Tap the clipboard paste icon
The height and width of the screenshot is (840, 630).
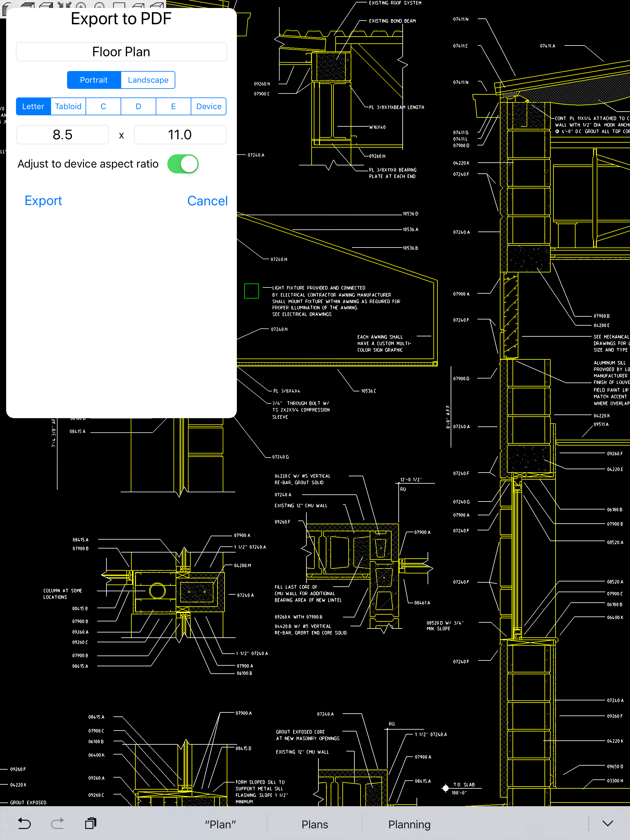90,823
